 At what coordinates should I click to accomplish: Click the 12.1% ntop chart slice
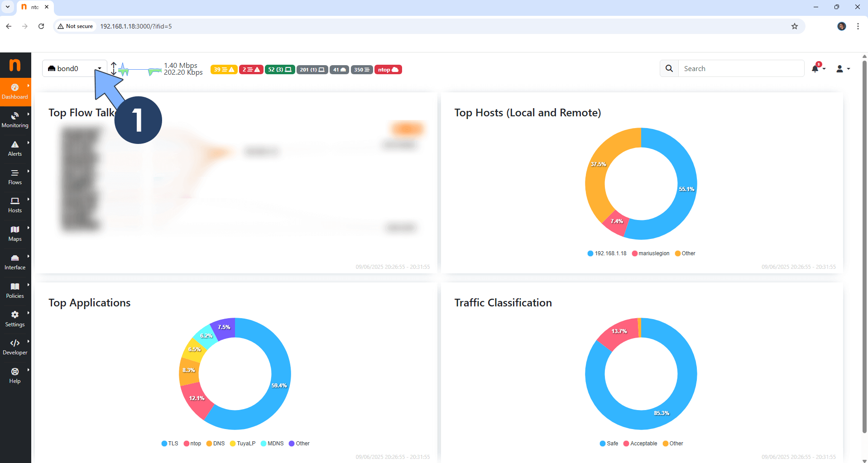coord(197,398)
